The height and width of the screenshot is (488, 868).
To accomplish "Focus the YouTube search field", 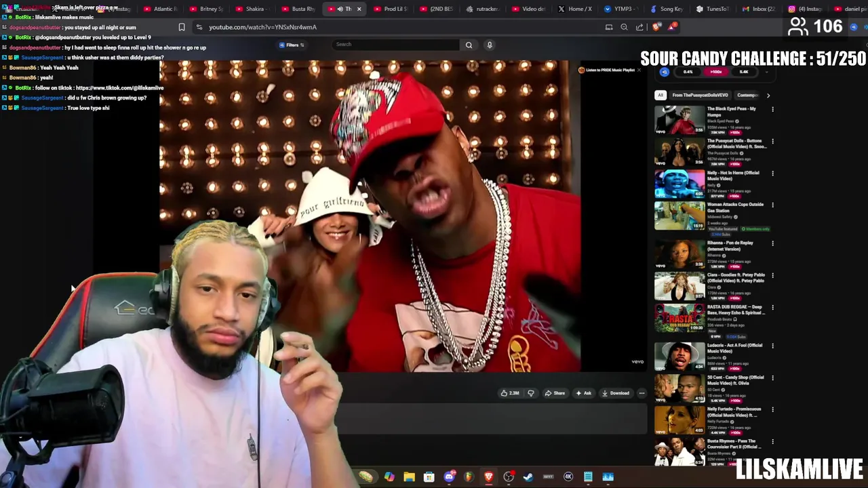I will (x=395, y=45).
